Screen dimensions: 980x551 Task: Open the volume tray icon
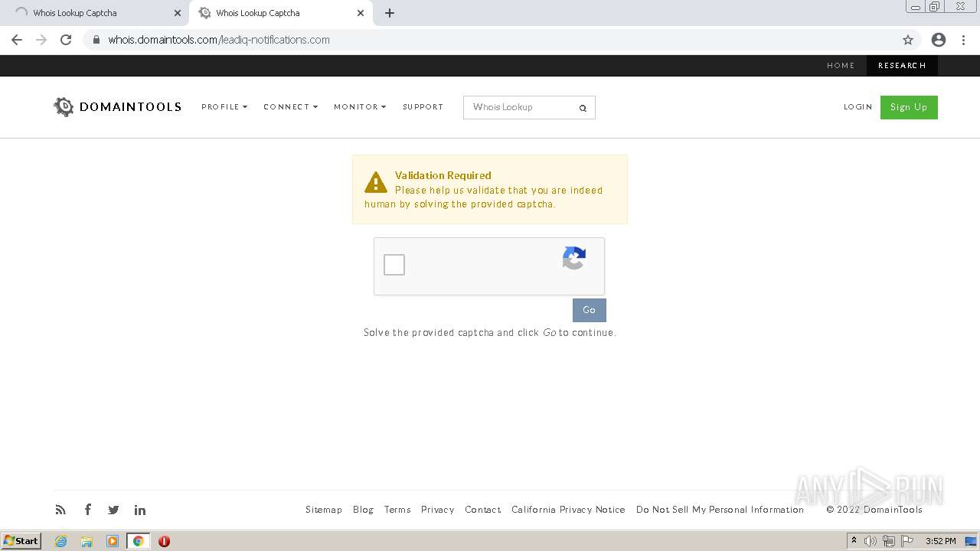coord(871,541)
